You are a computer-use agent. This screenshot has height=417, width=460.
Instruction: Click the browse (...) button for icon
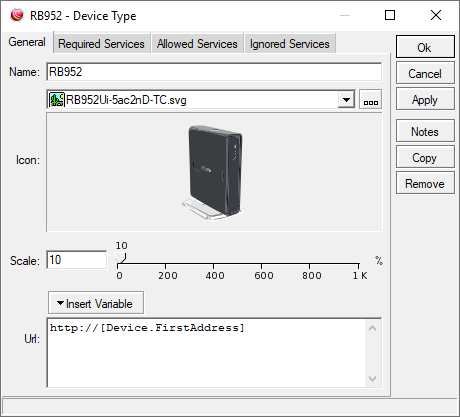[x=371, y=100]
